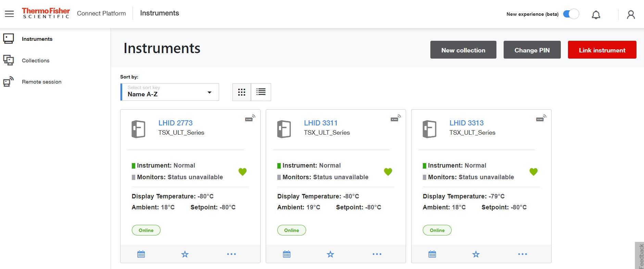
Task: Click 'Setpoint: -80°C' on LHID 2773 card
Action: [x=213, y=207]
